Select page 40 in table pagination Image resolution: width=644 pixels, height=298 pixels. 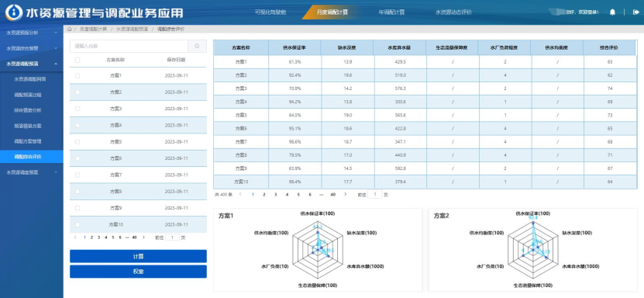coord(333,195)
